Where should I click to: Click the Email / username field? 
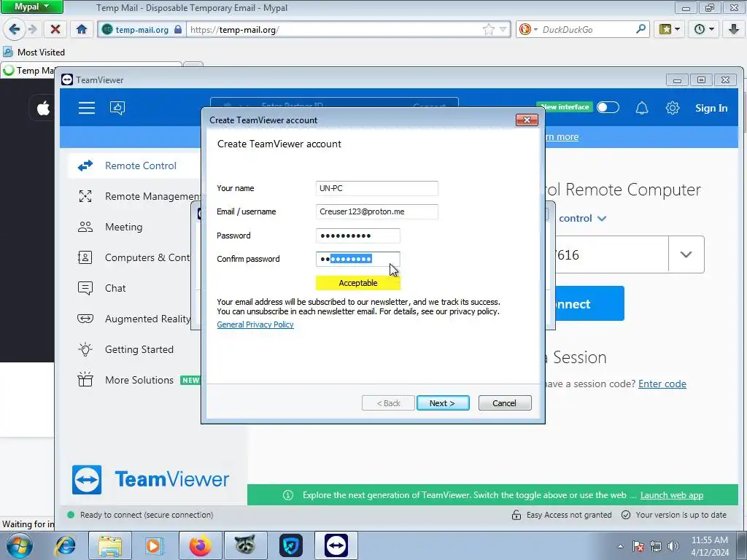(377, 211)
